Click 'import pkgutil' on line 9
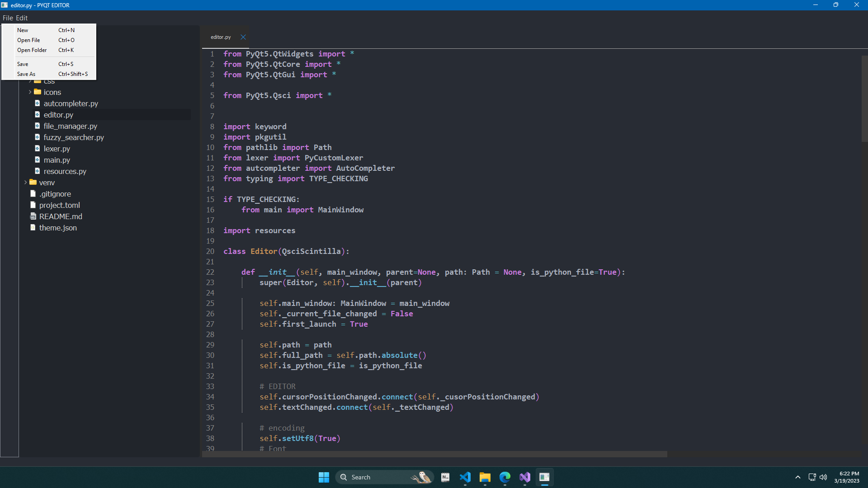 pos(255,137)
